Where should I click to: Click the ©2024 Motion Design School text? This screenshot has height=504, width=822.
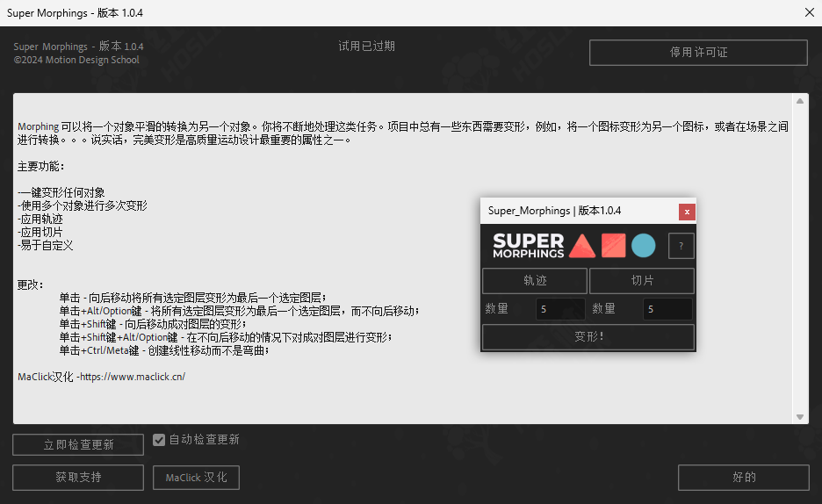tap(76, 60)
